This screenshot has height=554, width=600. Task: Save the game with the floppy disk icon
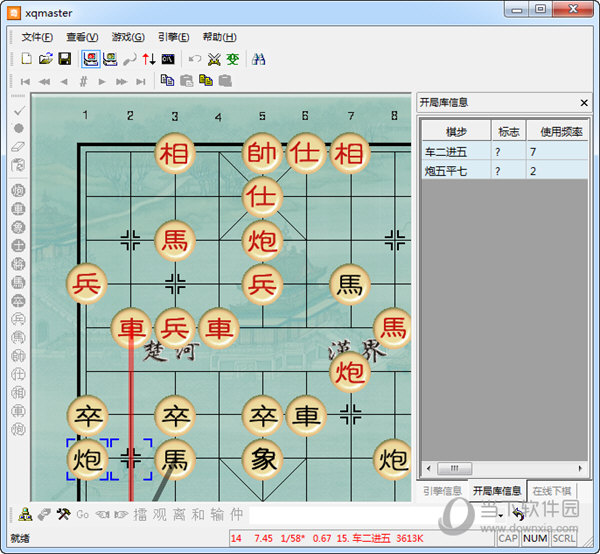[x=64, y=59]
